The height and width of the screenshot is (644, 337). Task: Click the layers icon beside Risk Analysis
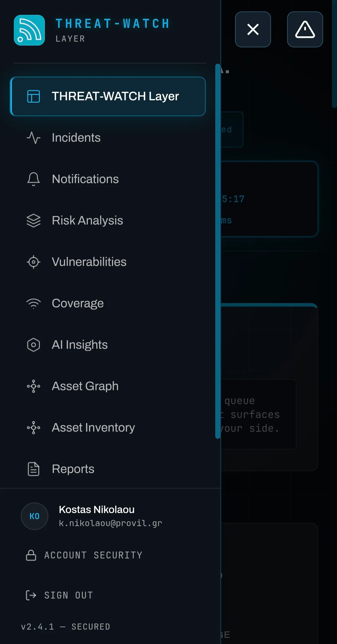point(33,221)
